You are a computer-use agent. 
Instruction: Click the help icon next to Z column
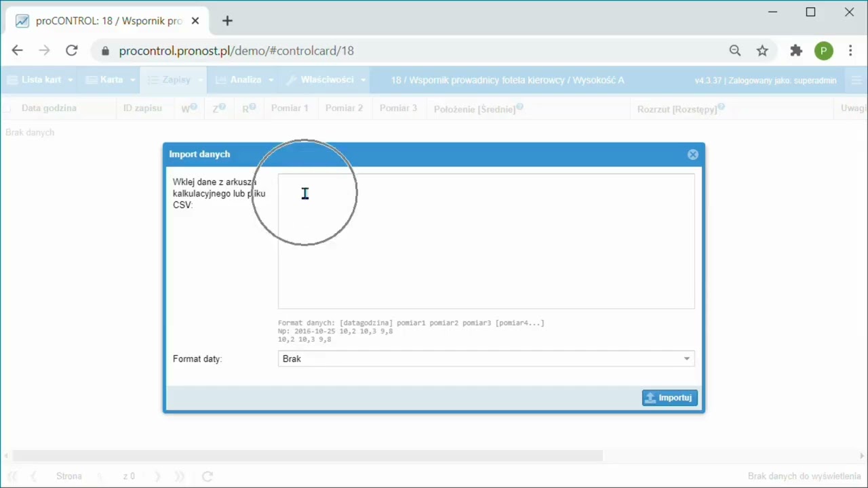pos(222,106)
